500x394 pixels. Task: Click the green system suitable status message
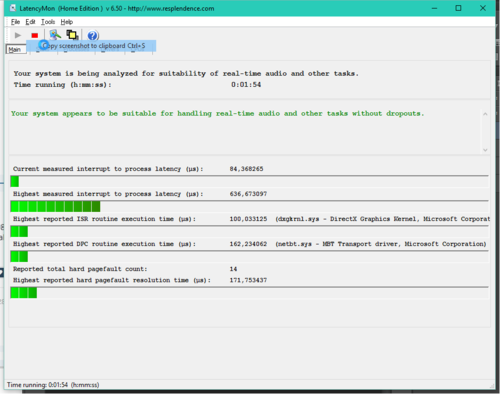217,114
